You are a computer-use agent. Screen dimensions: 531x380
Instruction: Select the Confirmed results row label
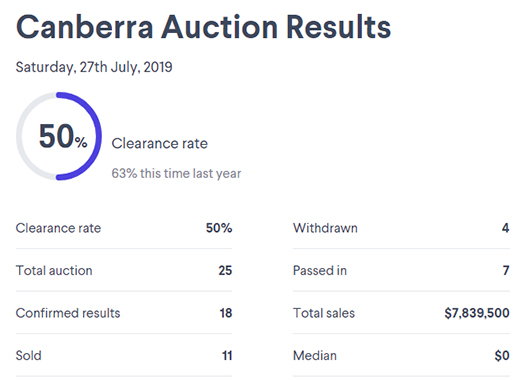tap(68, 313)
